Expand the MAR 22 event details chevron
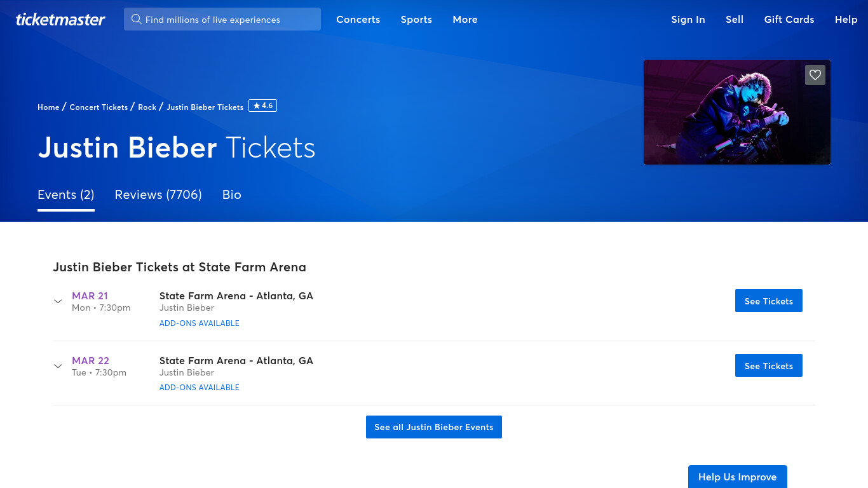The width and height of the screenshot is (868, 488). [58, 366]
